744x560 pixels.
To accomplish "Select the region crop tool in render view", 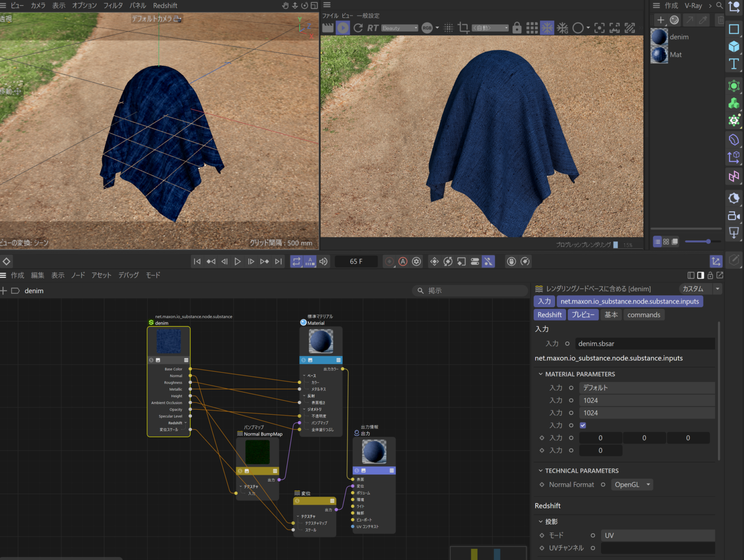I will [463, 28].
